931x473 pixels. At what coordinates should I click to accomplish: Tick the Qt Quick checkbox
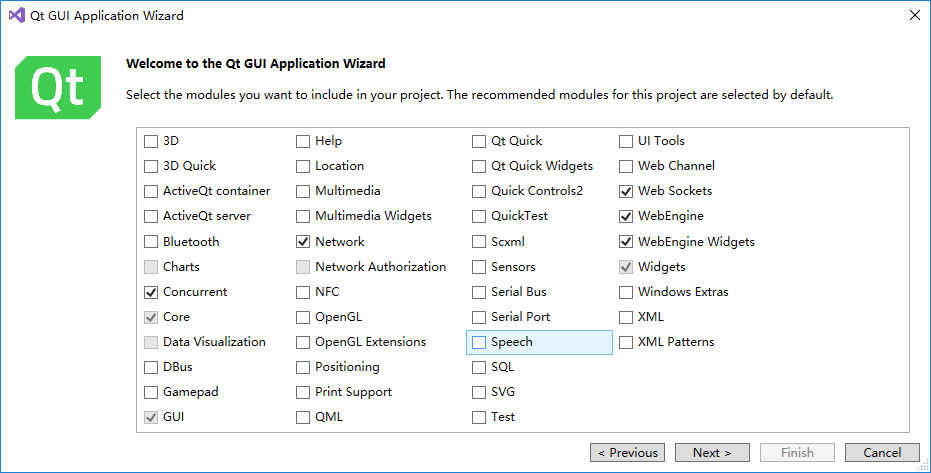[479, 141]
